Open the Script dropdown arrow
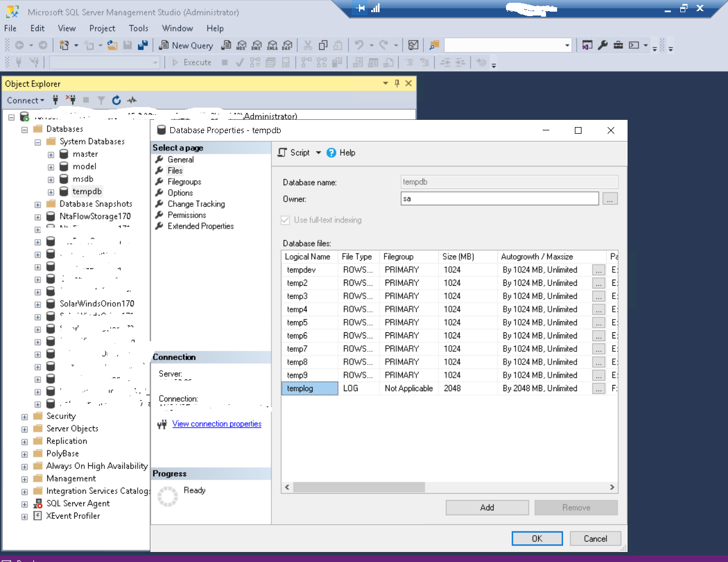728x562 pixels. click(318, 153)
